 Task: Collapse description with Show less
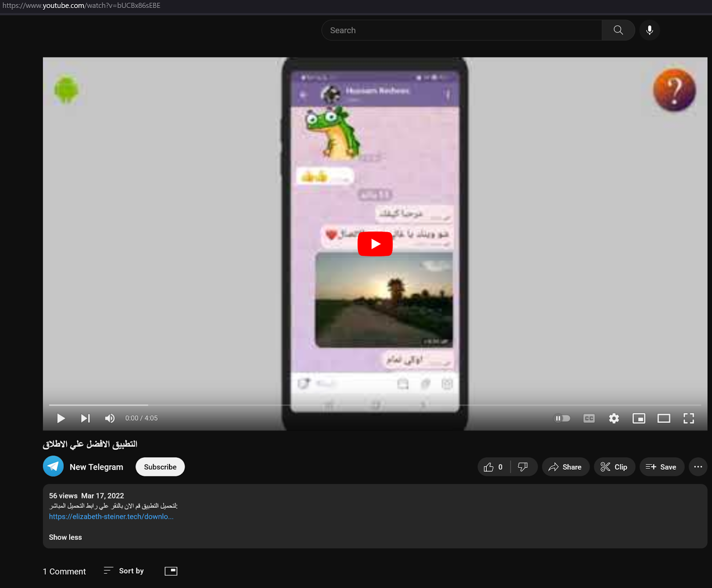[x=65, y=537]
